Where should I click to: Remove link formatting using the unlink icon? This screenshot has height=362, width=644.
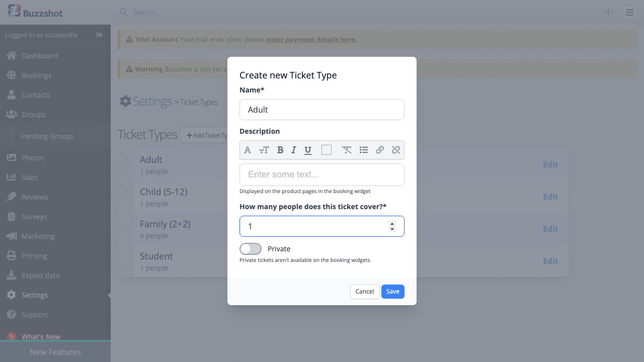coord(395,150)
